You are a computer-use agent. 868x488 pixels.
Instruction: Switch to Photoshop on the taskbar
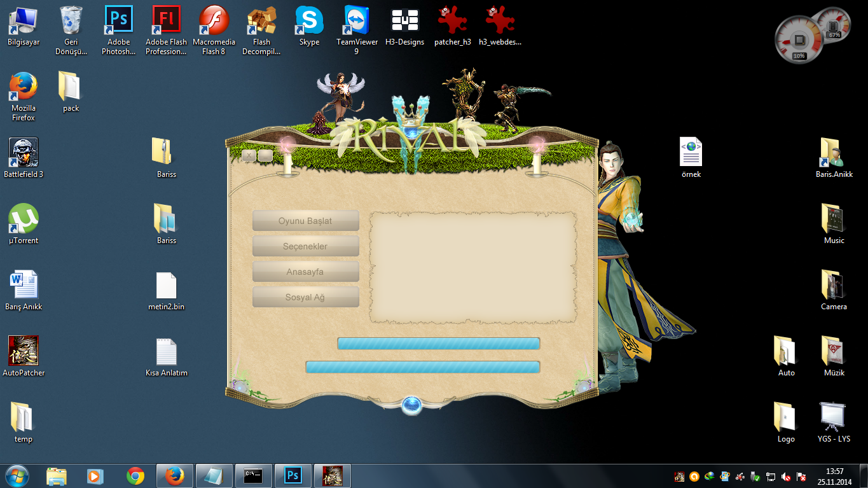[293, 476]
